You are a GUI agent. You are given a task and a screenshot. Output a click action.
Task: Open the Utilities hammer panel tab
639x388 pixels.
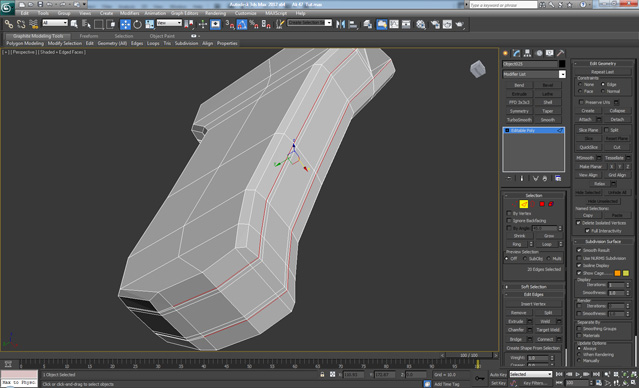(561, 53)
